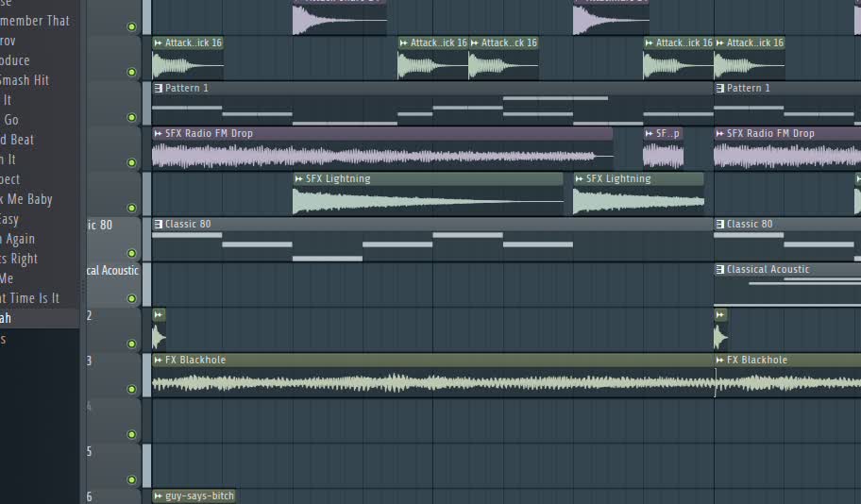Open menu icon of first small clip on track 2
Viewport: 861px width, 504px height.
click(159, 314)
